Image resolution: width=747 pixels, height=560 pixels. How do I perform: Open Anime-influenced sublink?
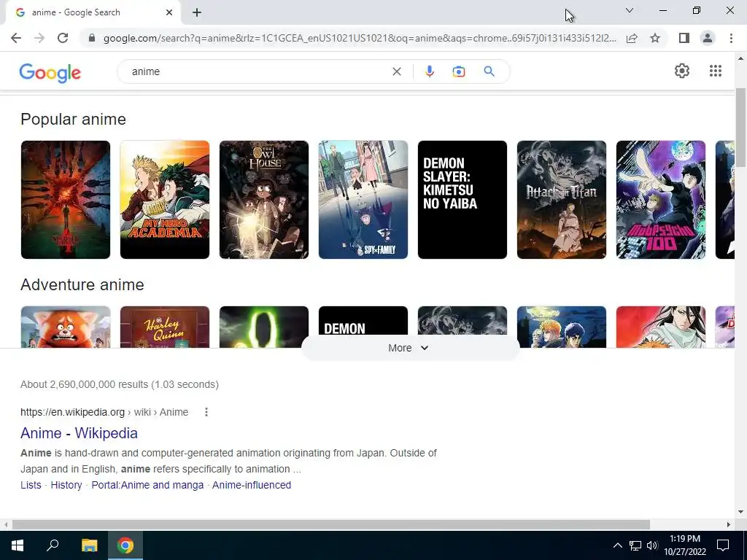click(252, 485)
